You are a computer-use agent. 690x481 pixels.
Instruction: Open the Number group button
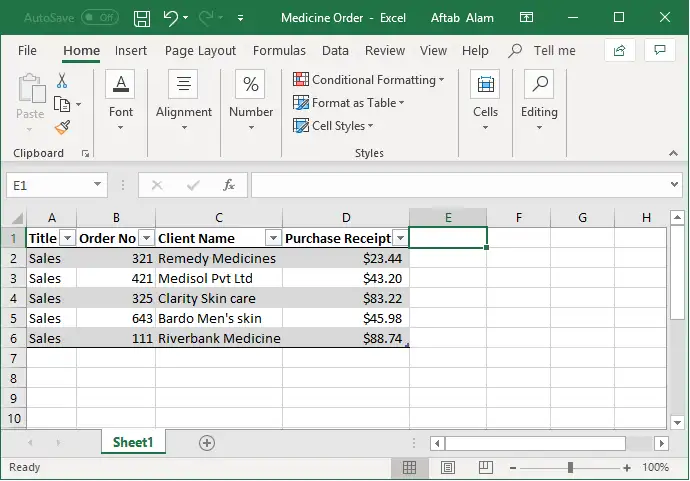(251, 101)
